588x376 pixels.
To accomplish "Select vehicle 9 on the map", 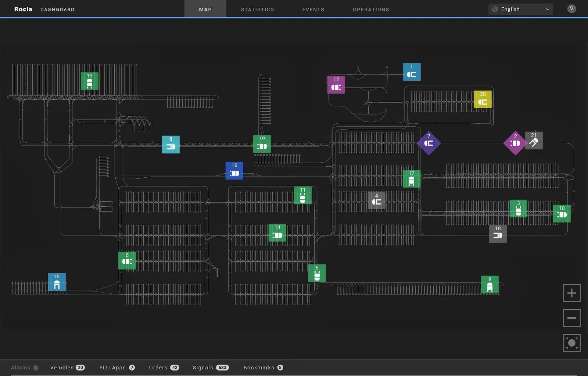I will tap(490, 285).
